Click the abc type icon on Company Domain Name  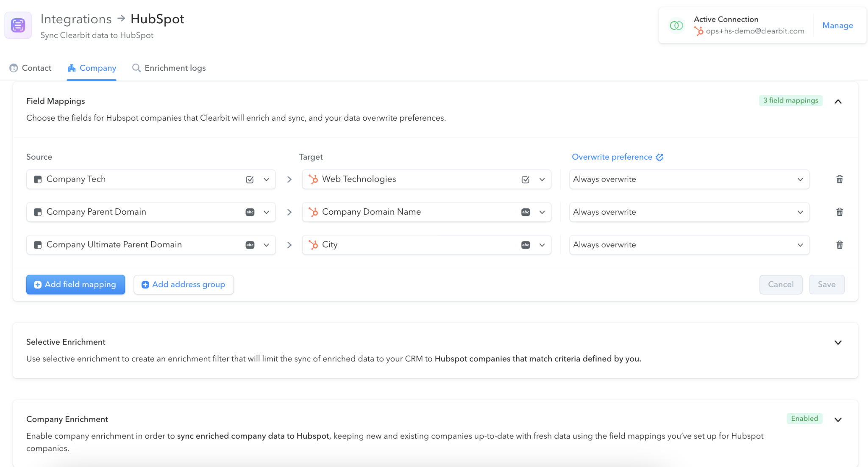click(x=526, y=212)
